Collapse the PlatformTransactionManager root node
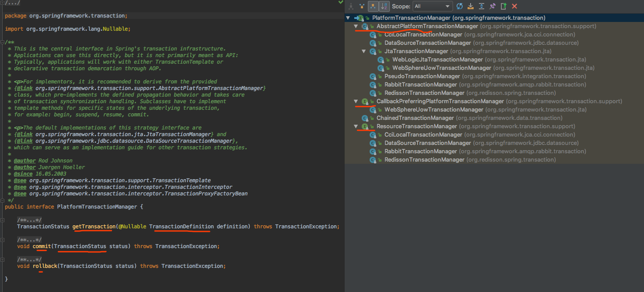The image size is (644, 292). coord(348,18)
